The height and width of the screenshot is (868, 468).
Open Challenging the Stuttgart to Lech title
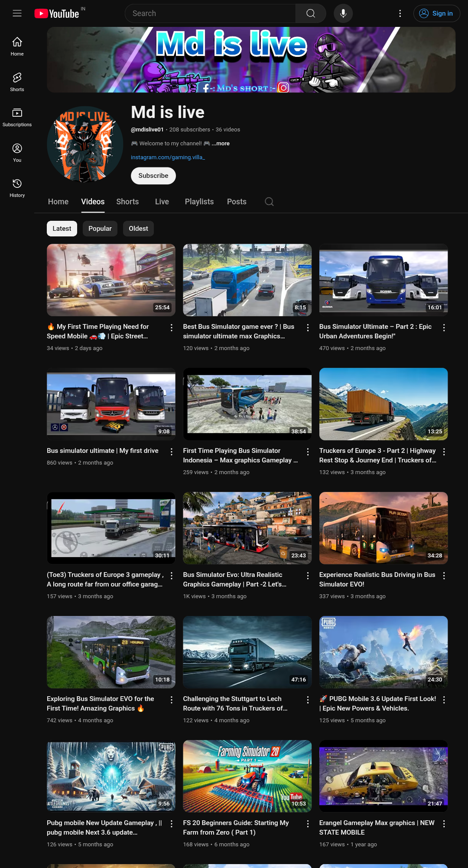point(235,704)
